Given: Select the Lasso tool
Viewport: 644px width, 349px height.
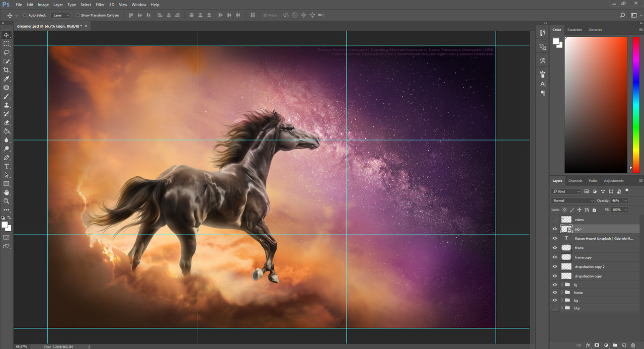Looking at the screenshot, I should pyautogui.click(x=7, y=52).
